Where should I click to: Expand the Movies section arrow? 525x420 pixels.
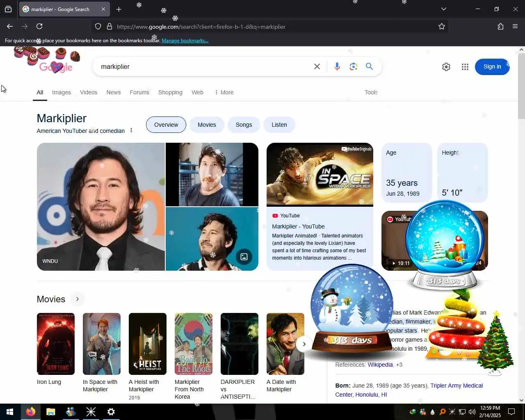tap(77, 299)
